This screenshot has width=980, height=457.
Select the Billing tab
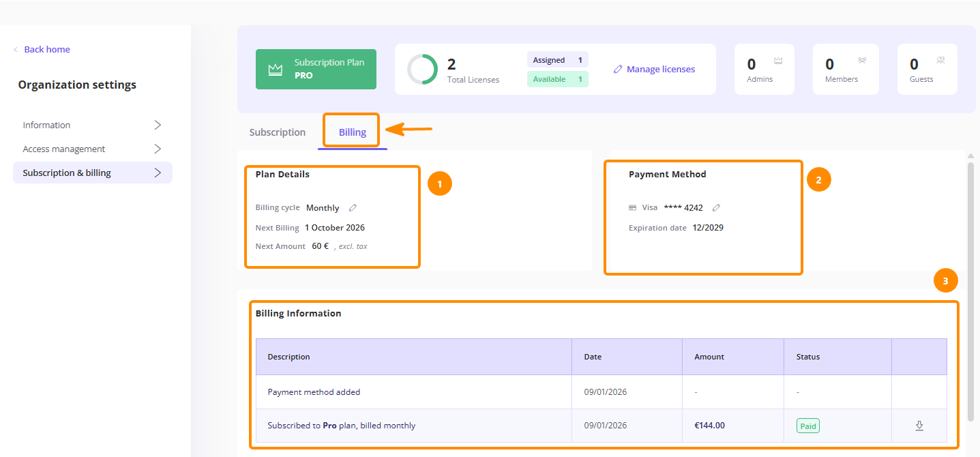pyautogui.click(x=353, y=132)
